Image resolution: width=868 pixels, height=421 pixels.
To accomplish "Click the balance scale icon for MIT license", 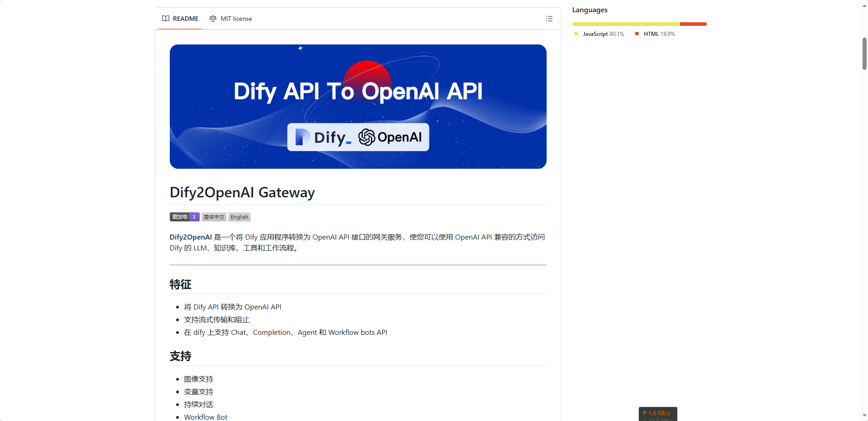I will (x=213, y=19).
